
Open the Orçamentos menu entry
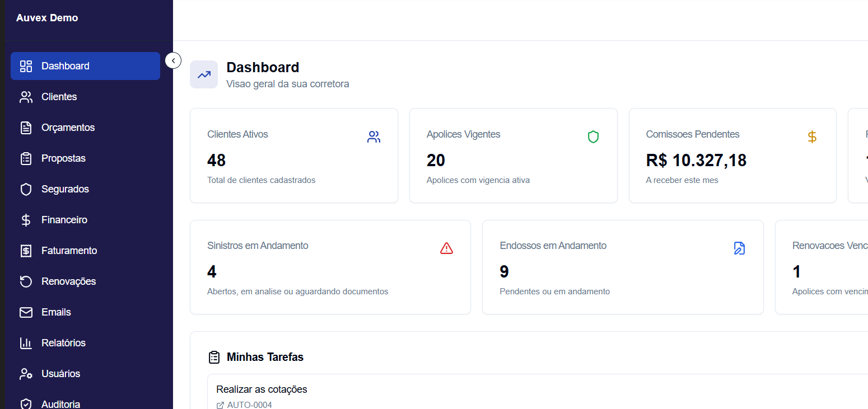pyautogui.click(x=85, y=128)
